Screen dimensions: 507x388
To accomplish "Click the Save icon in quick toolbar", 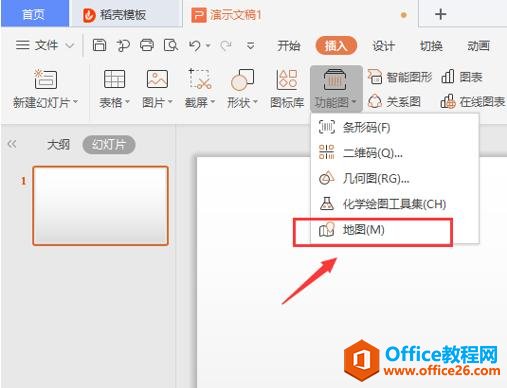I will point(99,45).
